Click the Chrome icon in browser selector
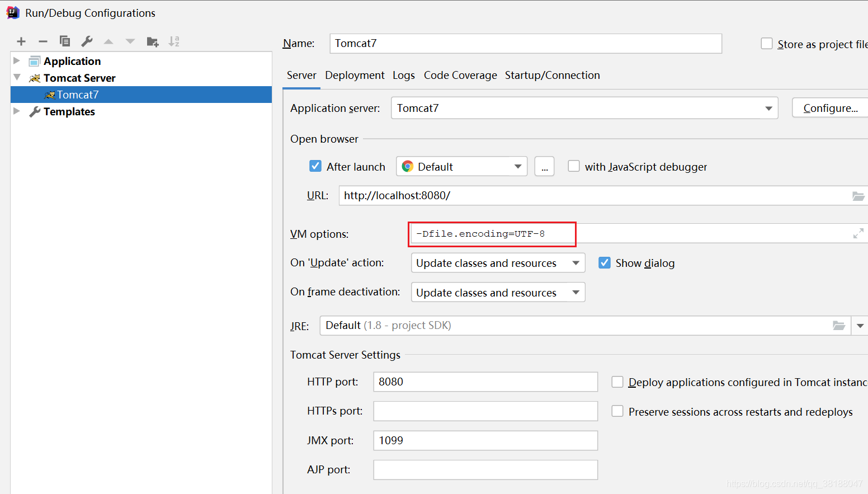Image resolution: width=868 pixels, height=494 pixels. coord(408,166)
